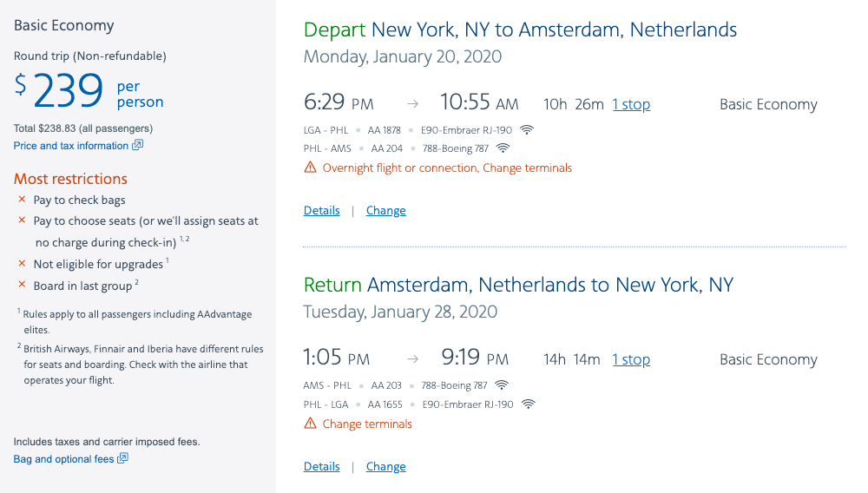Screen dimensions: 868x493
Task: Click overnight flight warning triangle icon
Action: tap(310, 168)
